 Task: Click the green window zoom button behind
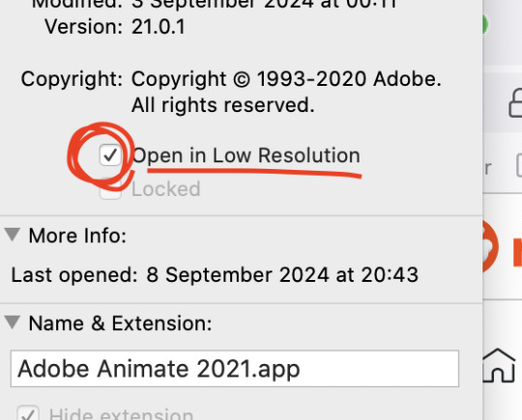tap(485, 24)
